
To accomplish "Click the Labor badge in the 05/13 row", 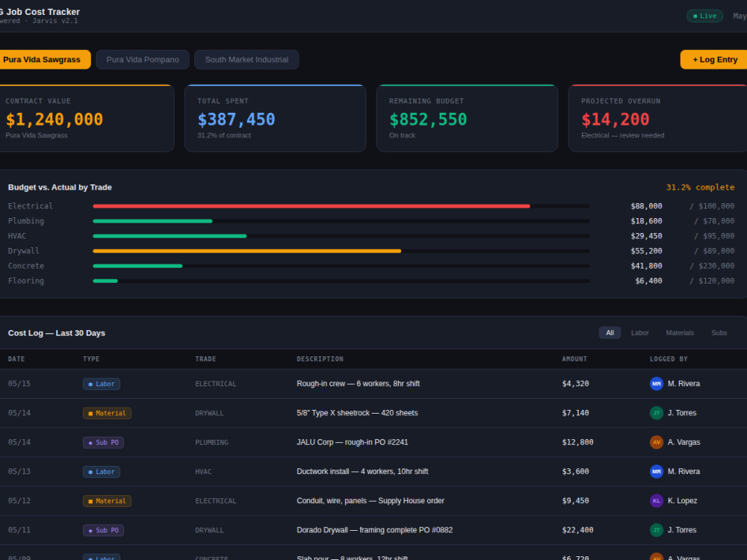I will [x=102, y=472].
